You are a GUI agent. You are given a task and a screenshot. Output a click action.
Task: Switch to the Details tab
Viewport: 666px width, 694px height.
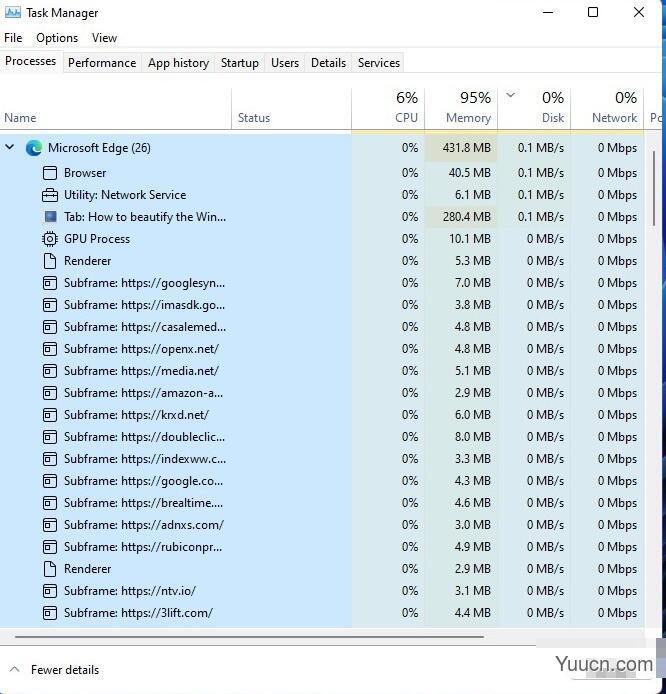click(x=328, y=63)
